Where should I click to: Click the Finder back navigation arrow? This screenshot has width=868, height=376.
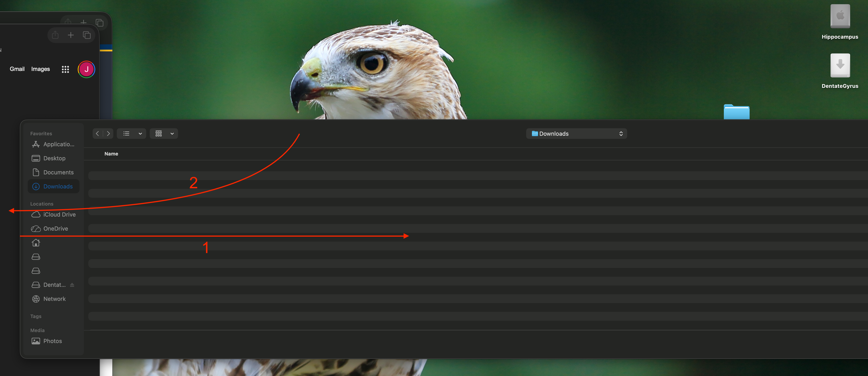coord(97,134)
